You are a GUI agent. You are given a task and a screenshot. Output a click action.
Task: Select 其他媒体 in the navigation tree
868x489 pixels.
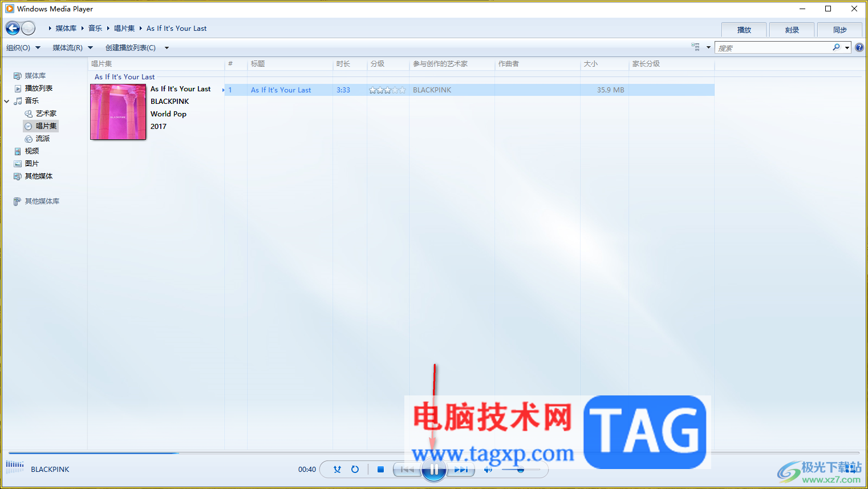tap(38, 176)
